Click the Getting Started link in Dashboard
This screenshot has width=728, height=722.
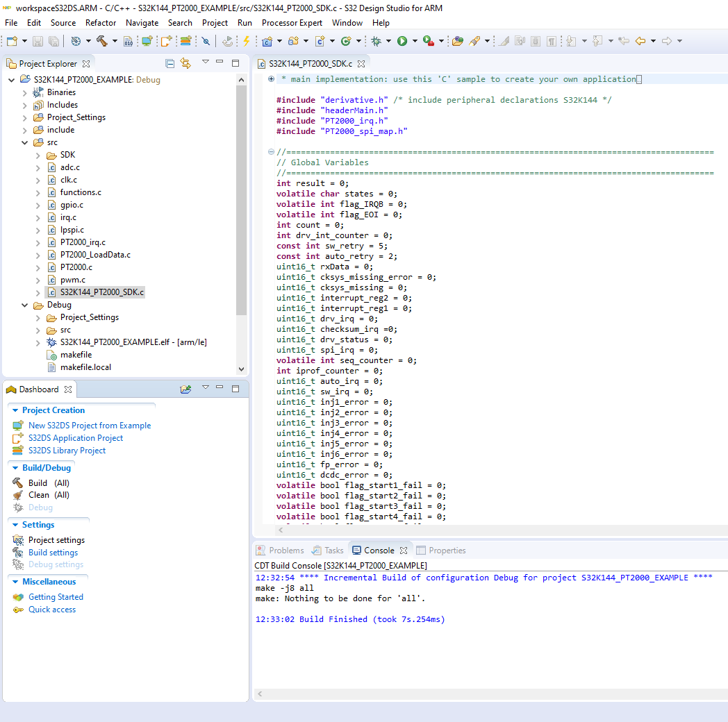(x=56, y=596)
